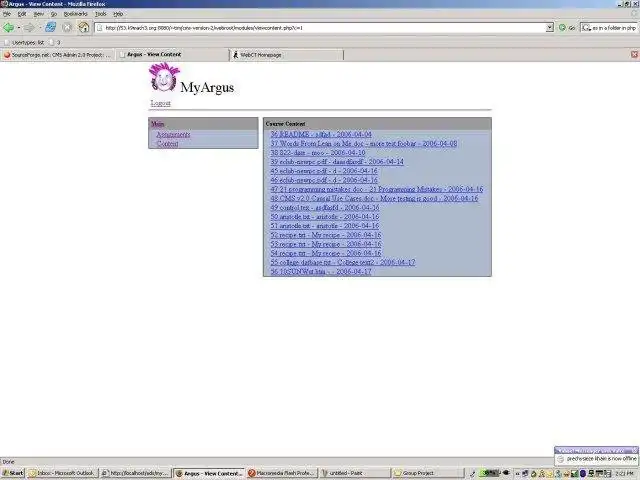Open content item 46 pdf link

coord(324,180)
